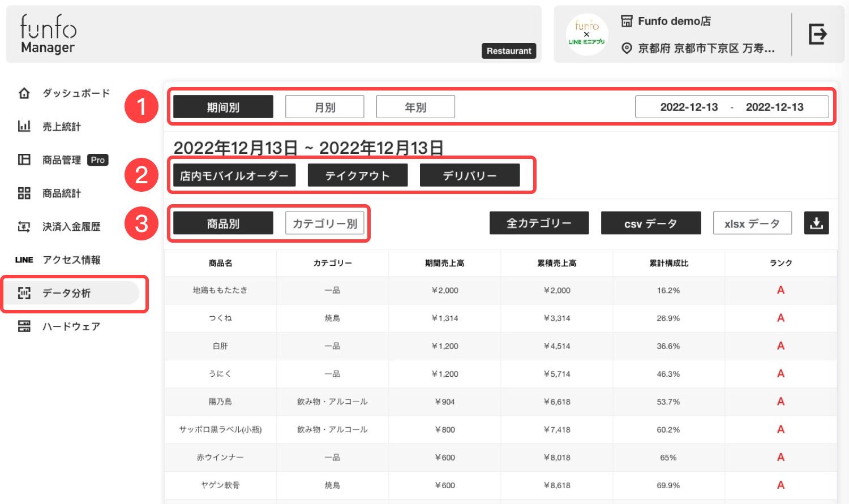The image size is (849, 504).
Task: Click the カテゴリー column header
Action: (332, 263)
